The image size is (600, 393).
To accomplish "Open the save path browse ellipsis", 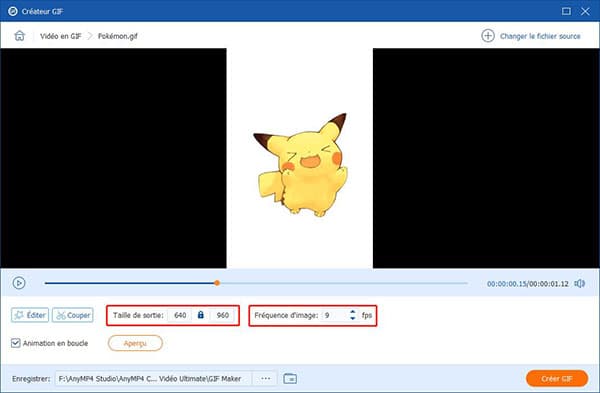I will (266, 378).
